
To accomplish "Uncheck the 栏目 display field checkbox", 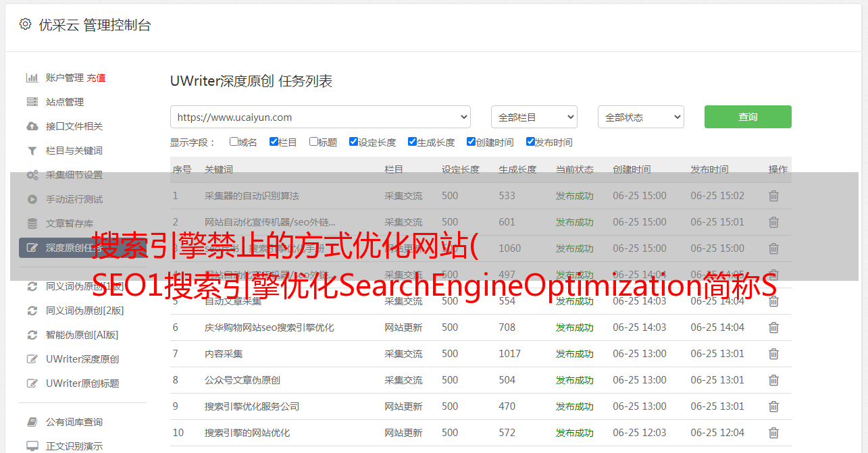I will coord(274,142).
